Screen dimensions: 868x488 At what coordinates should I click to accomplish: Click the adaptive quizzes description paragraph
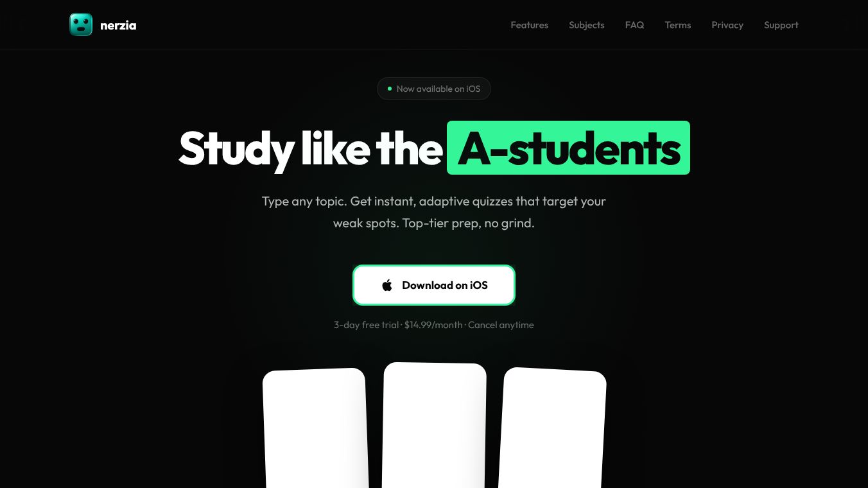coord(434,213)
